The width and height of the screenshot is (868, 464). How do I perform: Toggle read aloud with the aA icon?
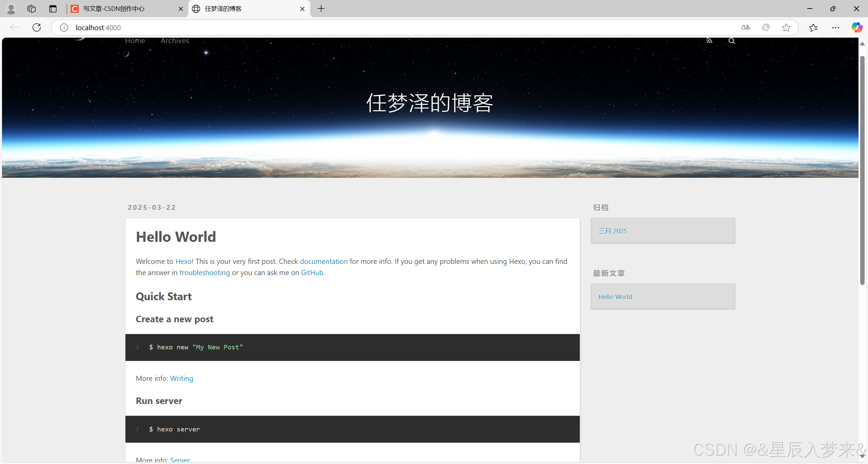[746, 27]
